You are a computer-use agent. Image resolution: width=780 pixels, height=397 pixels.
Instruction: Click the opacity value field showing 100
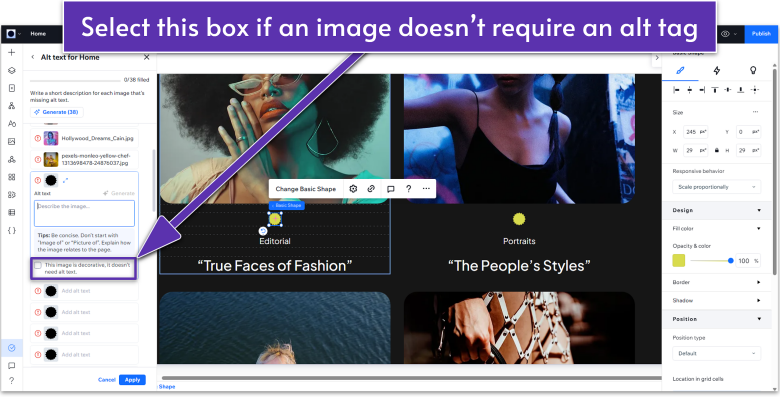click(x=748, y=261)
